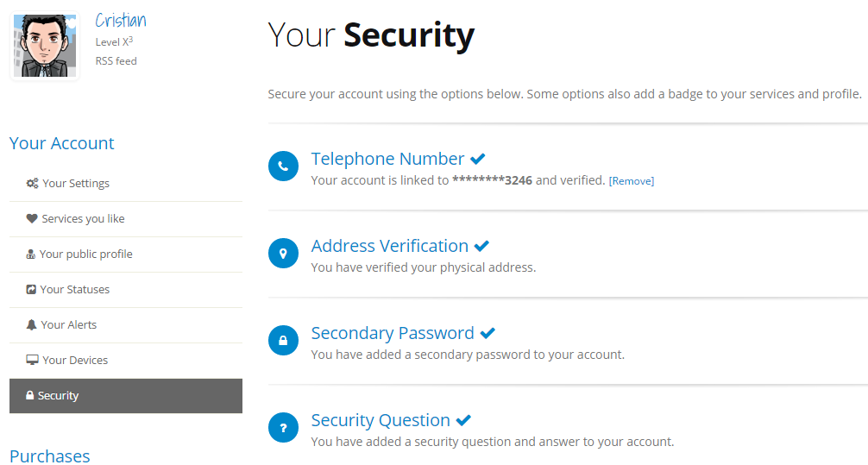This screenshot has width=868, height=465.
Task: Click the Cristian username link
Action: (x=121, y=21)
